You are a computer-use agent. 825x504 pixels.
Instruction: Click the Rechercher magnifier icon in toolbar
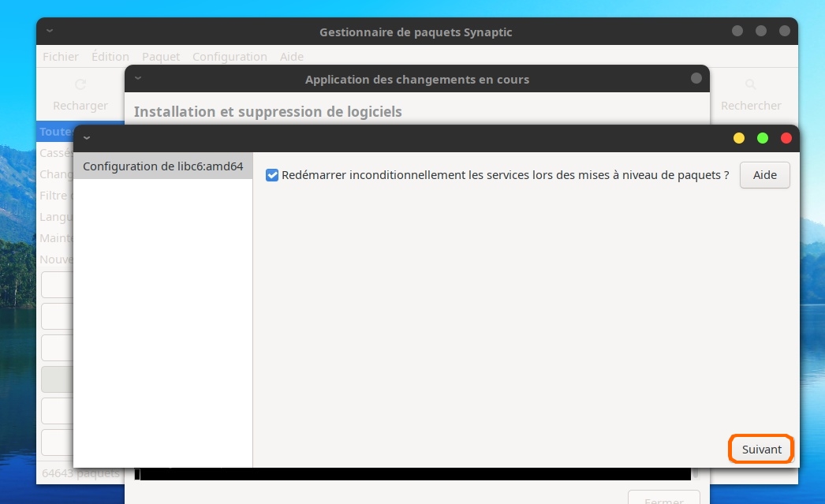coord(751,84)
